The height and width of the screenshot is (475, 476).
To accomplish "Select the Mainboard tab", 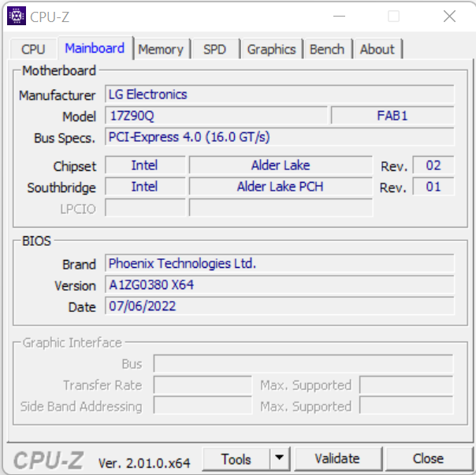I will click(x=95, y=48).
